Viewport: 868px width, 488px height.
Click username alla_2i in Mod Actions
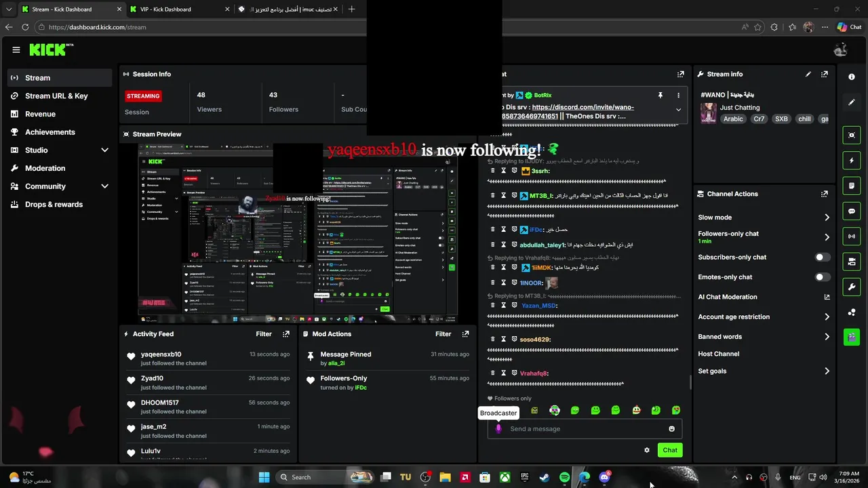(x=336, y=363)
